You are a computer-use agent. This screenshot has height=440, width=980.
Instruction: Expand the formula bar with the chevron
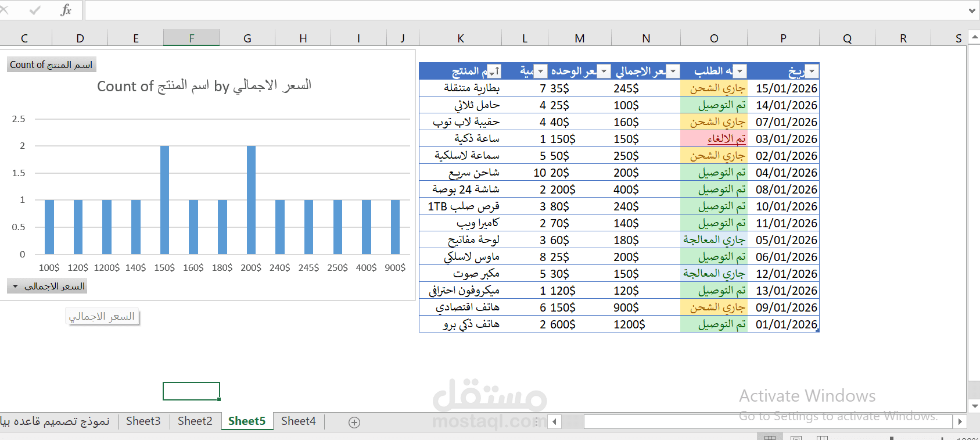972,10
